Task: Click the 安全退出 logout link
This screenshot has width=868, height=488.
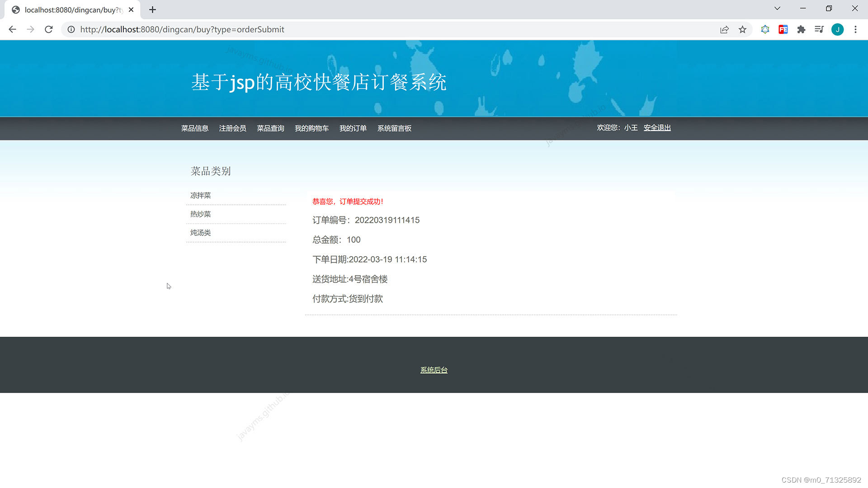Action: [x=657, y=127]
